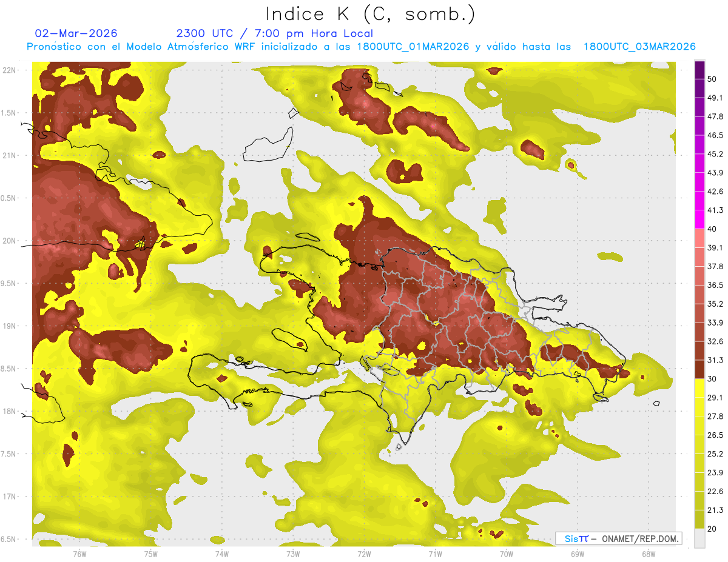
Task: Click the legend value "35.2"
Action: pyautogui.click(x=715, y=304)
